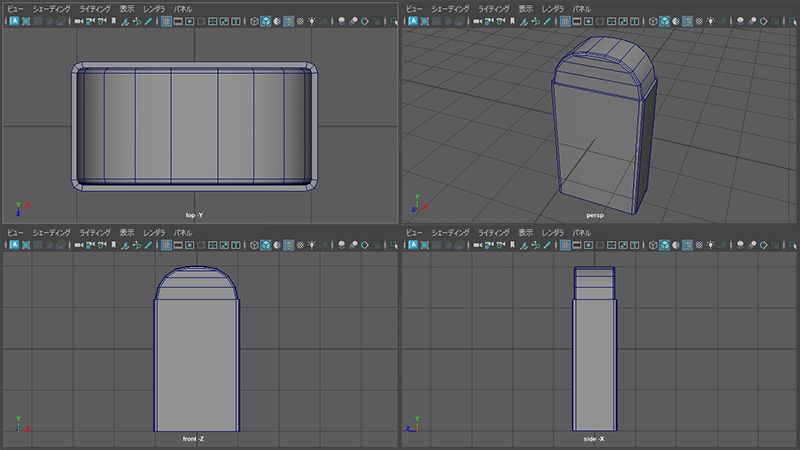800x450 pixels.
Task: Select smooth shade all icon in perspective toolbar
Action: pos(665,21)
